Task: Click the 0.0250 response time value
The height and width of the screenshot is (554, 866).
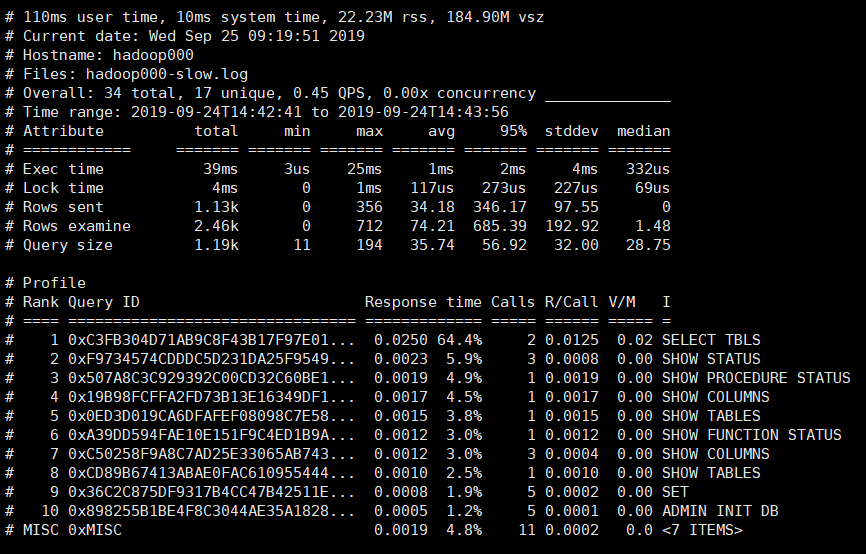Action: (x=401, y=340)
